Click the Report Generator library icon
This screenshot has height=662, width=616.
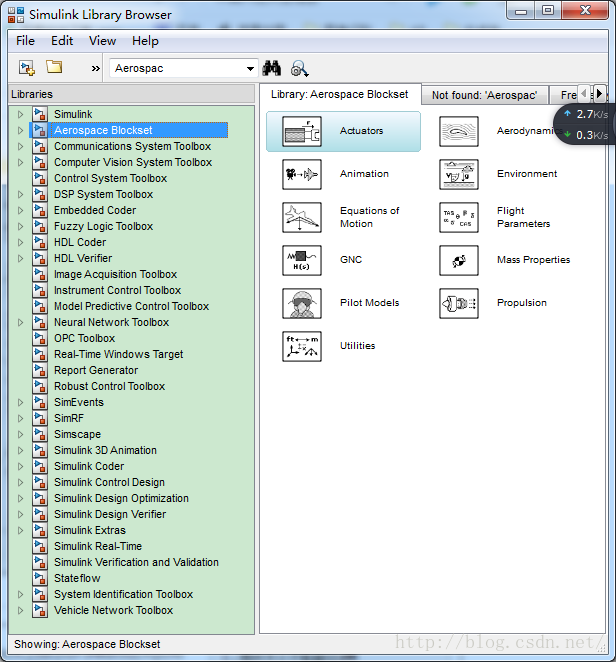pos(40,370)
